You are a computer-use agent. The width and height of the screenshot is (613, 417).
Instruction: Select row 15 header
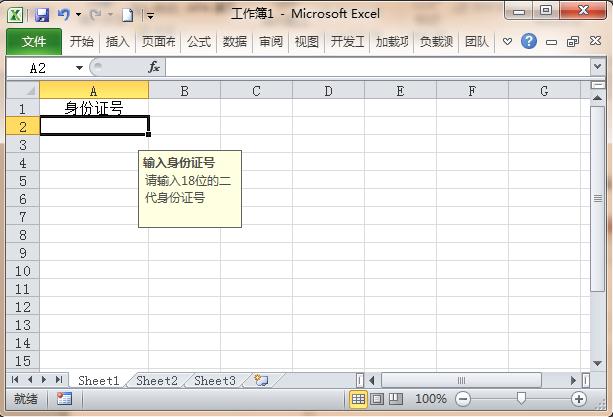tap(23, 361)
